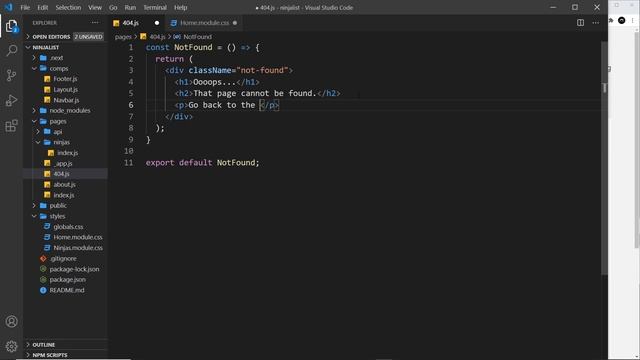This screenshot has width=640, height=360.
Task: Open Explorer panel more actions ellipsis
Action: point(95,23)
